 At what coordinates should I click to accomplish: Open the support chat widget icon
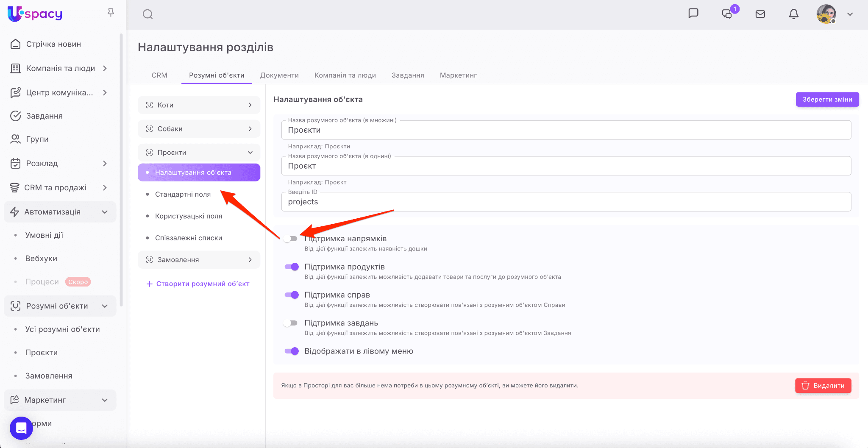pyautogui.click(x=21, y=428)
